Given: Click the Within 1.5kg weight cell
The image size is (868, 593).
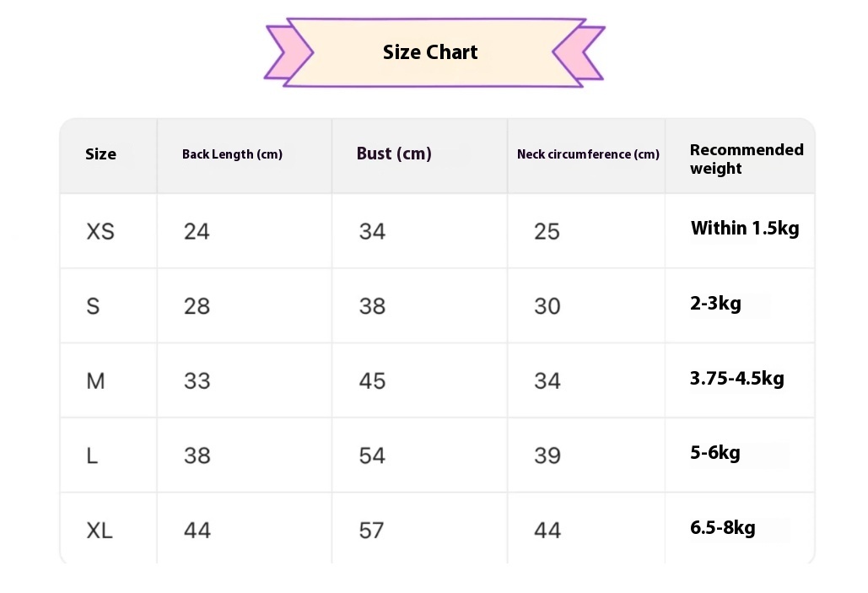Looking at the screenshot, I should (745, 229).
